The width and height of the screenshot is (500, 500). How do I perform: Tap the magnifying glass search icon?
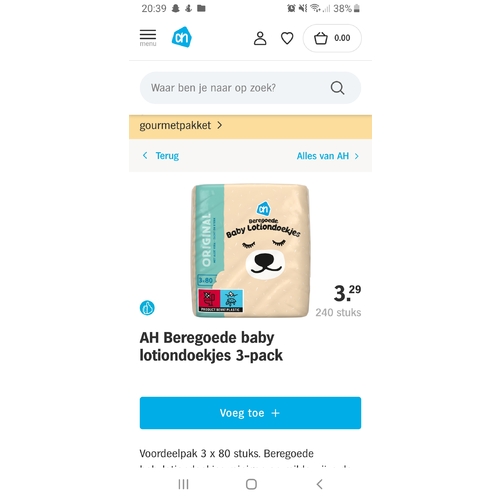tap(337, 88)
